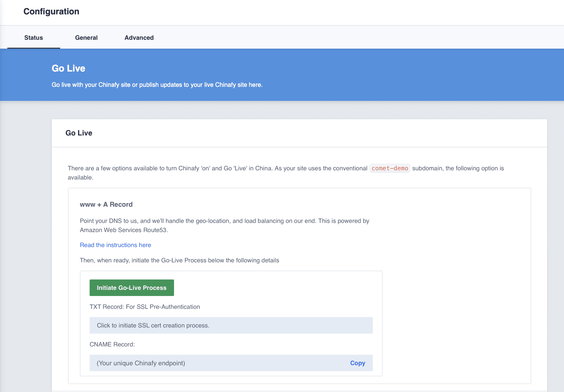Viewport: 564px width, 392px height.
Task: Switch to the General tab
Action: point(86,38)
